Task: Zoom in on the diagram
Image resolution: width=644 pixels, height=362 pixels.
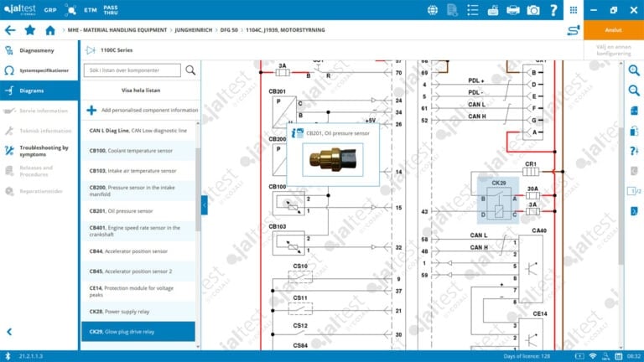Action: [634, 70]
